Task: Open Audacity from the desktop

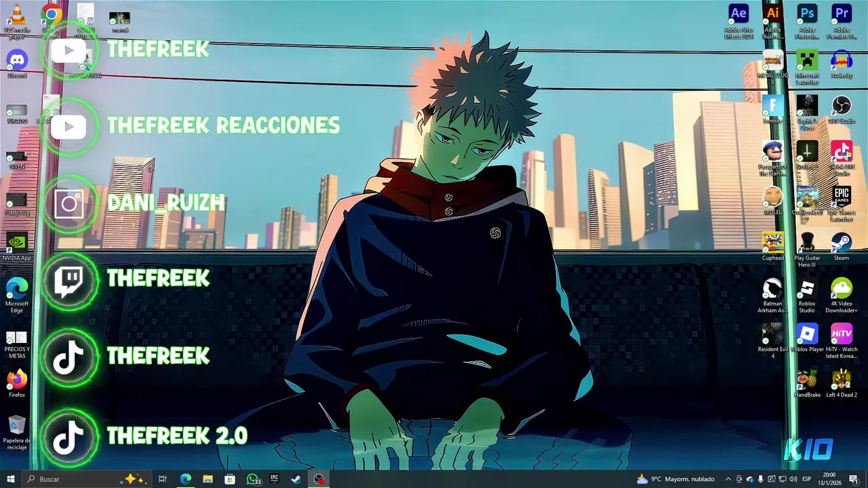Action: 842,64
